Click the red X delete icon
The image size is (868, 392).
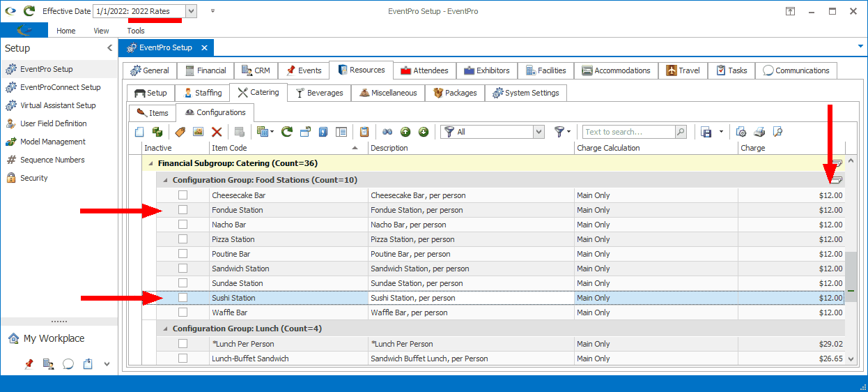click(x=217, y=132)
